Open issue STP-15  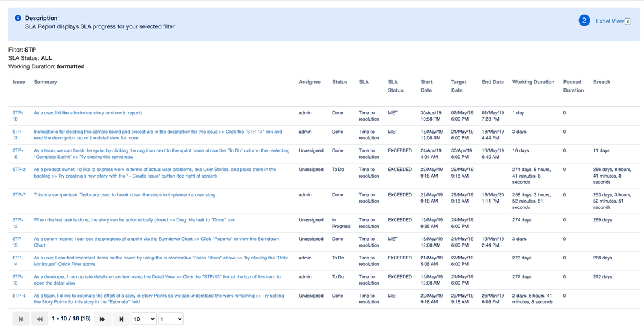(17, 242)
